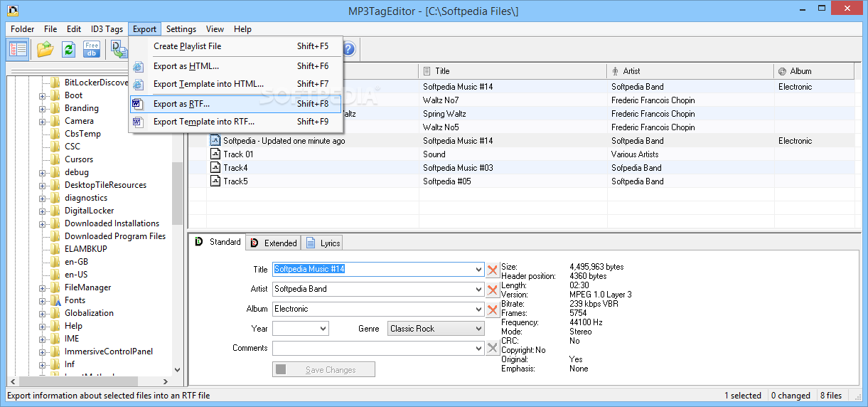The image size is (868, 407).
Task: Click the Camera folder icon
Action: (55, 121)
